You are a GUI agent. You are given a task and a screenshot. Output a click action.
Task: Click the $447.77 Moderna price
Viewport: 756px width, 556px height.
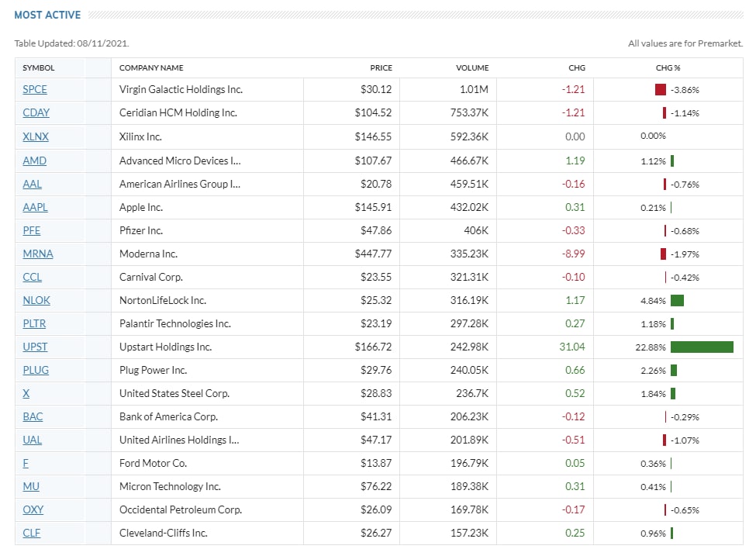[x=373, y=254]
